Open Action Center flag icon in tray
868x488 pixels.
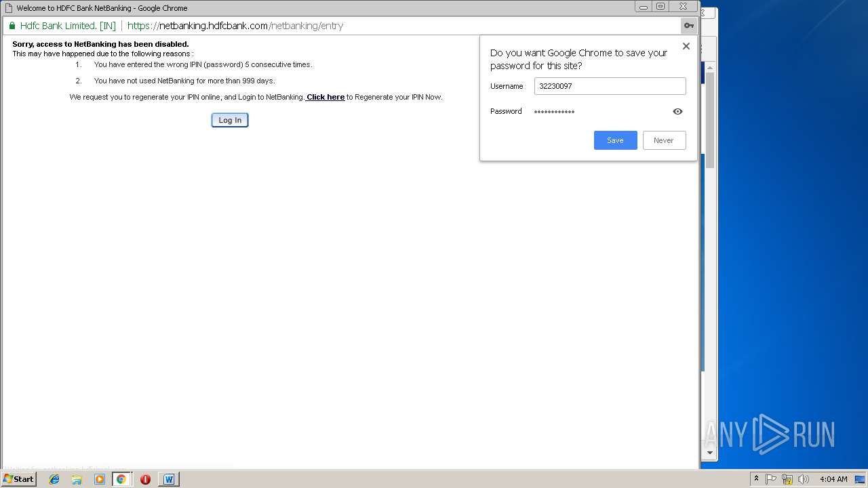771,479
